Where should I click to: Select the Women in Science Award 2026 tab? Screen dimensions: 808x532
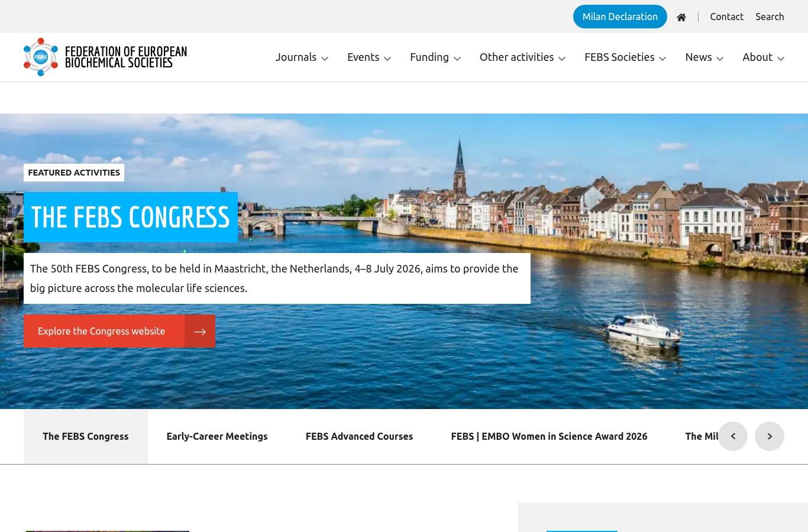pyautogui.click(x=549, y=436)
